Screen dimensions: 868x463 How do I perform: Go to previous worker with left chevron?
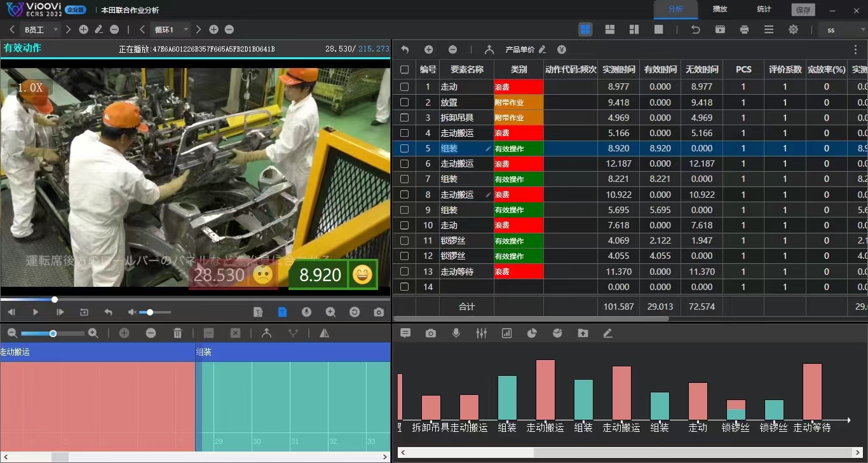12,30
